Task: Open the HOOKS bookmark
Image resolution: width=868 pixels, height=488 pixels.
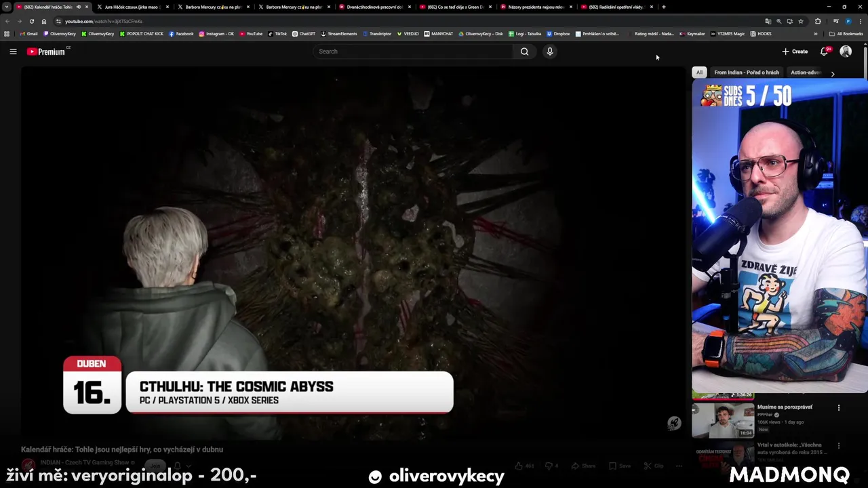Action: pyautogui.click(x=761, y=34)
